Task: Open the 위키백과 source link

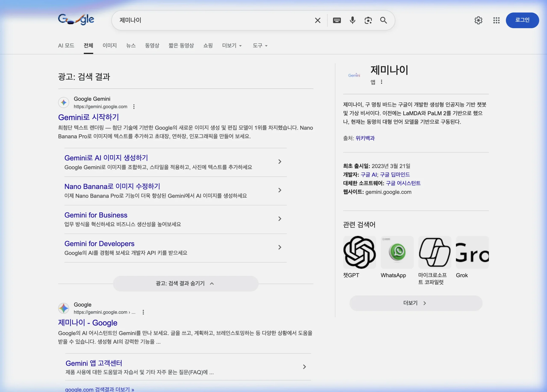Action: tap(365, 138)
